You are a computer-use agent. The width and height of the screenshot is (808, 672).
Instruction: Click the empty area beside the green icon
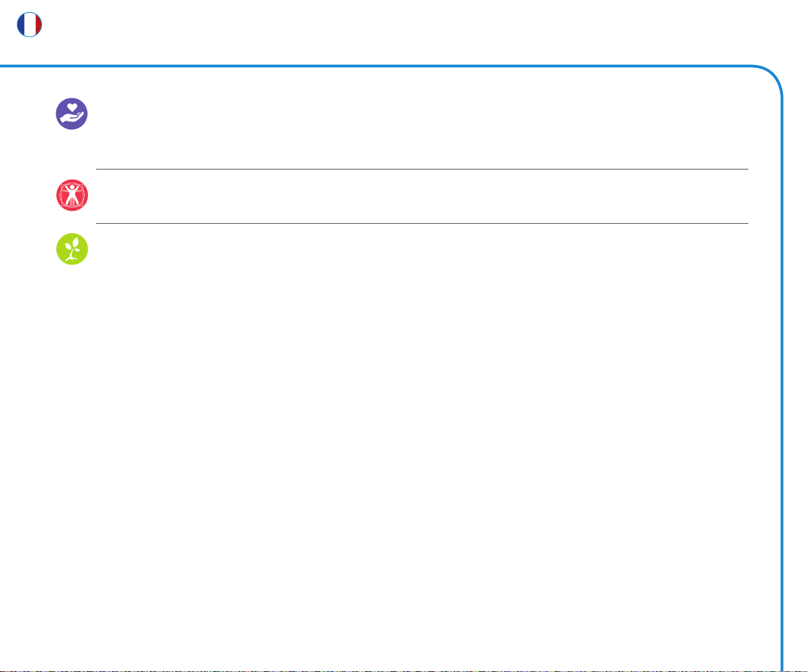pos(422,250)
